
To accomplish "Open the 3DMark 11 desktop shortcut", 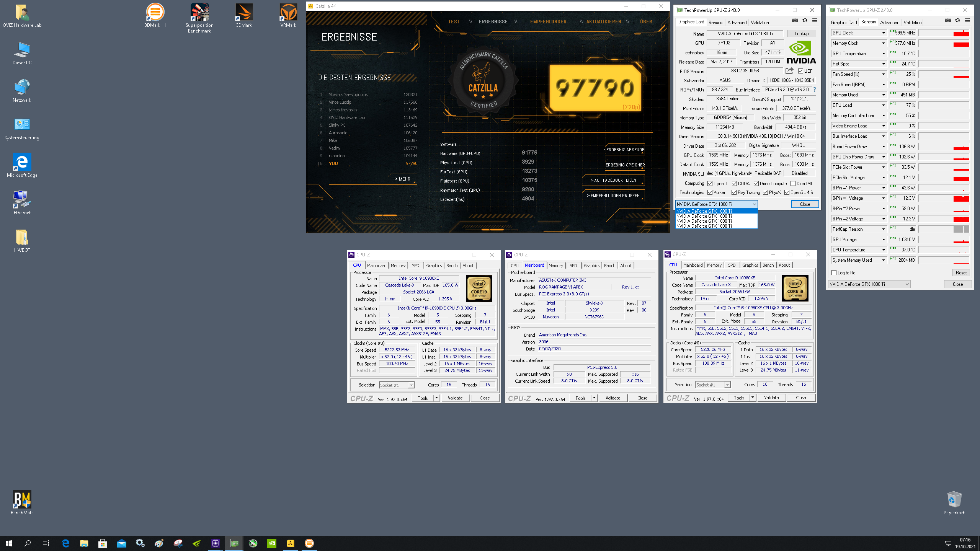I will click(x=155, y=15).
